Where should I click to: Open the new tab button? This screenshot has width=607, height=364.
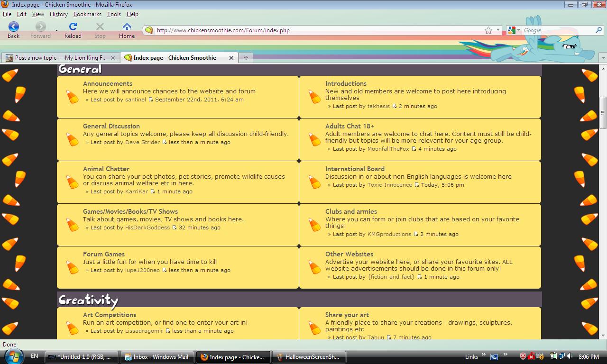pyautogui.click(x=246, y=58)
